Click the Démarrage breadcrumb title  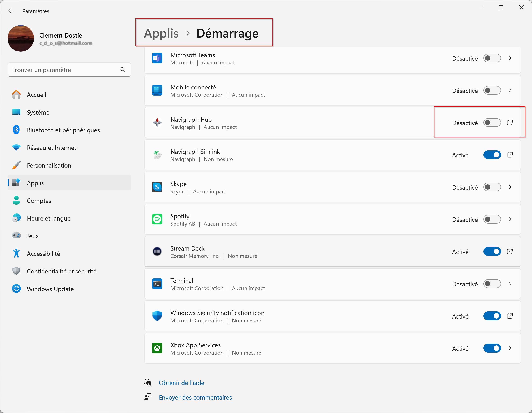[227, 33]
